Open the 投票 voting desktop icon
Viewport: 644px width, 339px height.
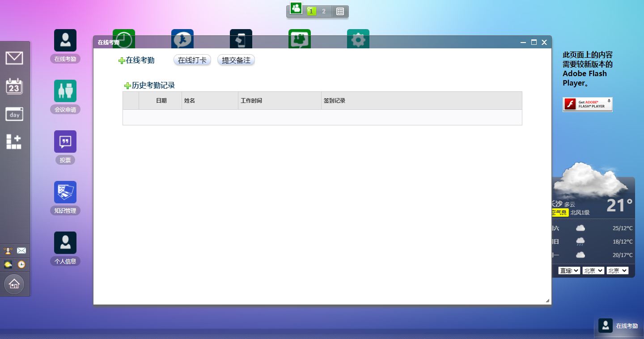pyautogui.click(x=65, y=142)
